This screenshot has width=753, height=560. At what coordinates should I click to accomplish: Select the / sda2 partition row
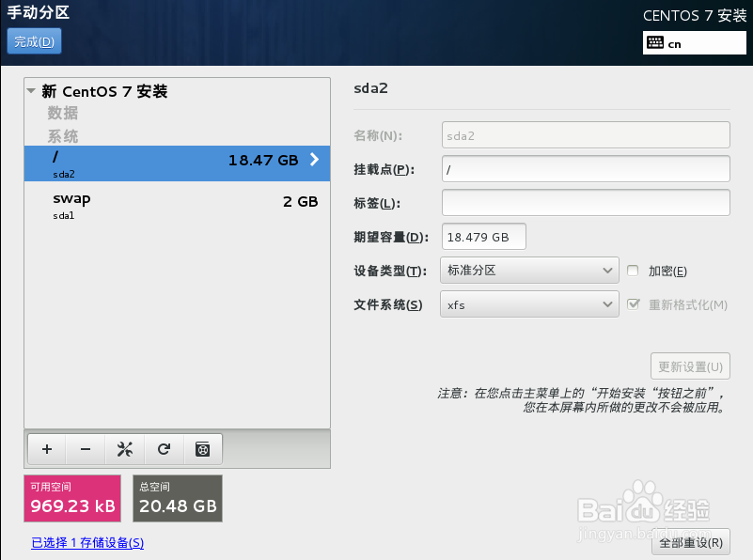pos(178,163)
